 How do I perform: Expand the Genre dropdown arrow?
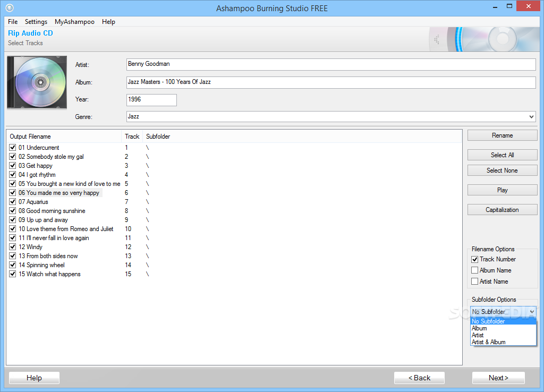tap(531, 116)
